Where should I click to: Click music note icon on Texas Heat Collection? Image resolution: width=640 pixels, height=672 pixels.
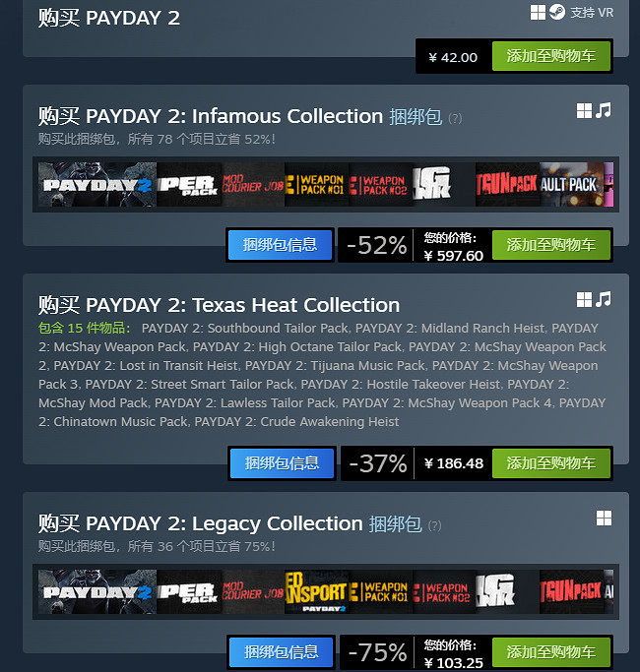click(604, 299)
